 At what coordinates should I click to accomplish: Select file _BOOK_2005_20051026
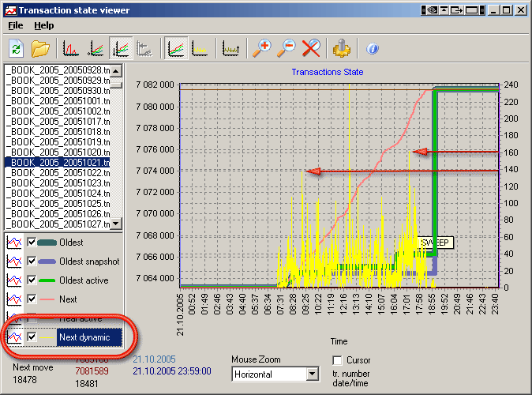coord(58,213)
